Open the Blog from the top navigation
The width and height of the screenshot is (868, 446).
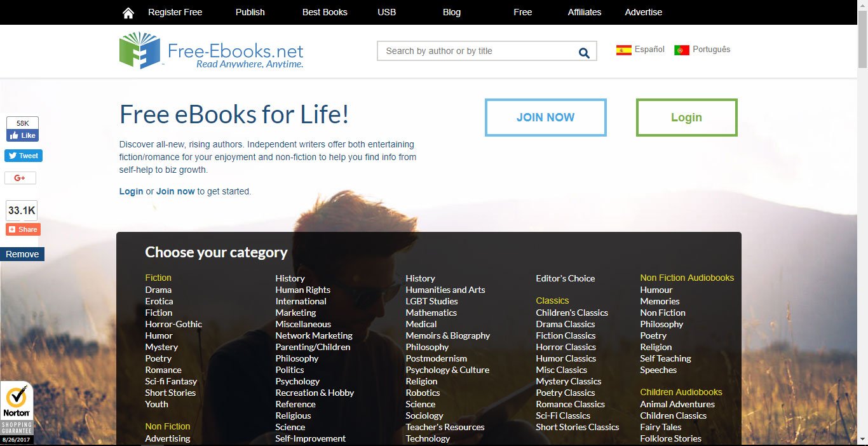coord(451,12)
